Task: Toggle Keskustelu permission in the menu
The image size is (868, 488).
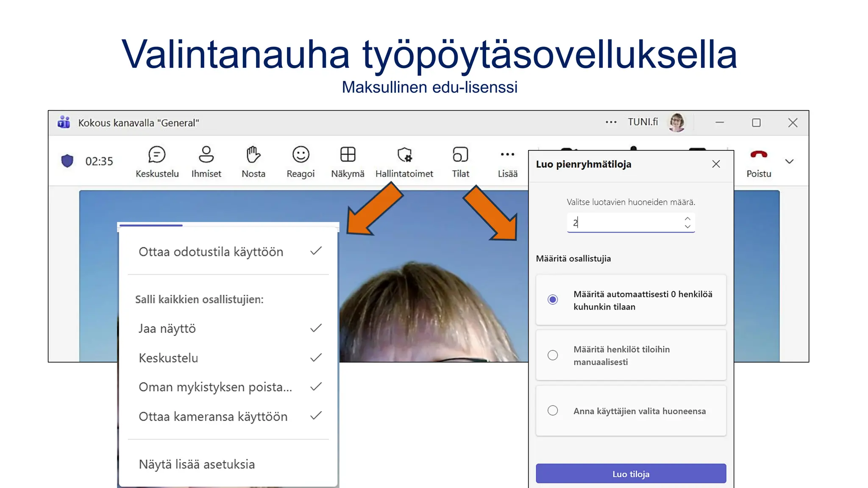Action: tap(228, 358)
